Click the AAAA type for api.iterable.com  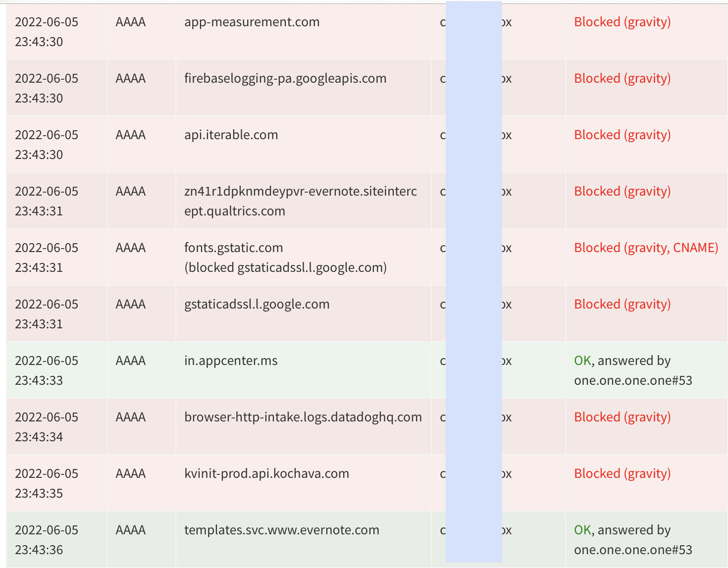click(x=131, y=135)
